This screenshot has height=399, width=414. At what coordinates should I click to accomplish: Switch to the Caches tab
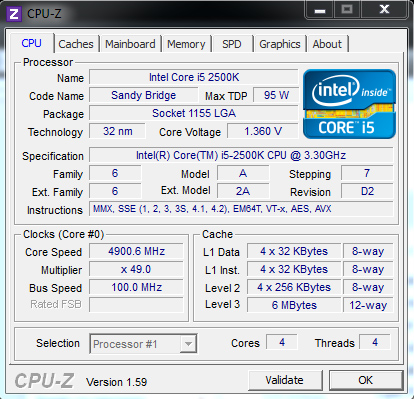76,44
